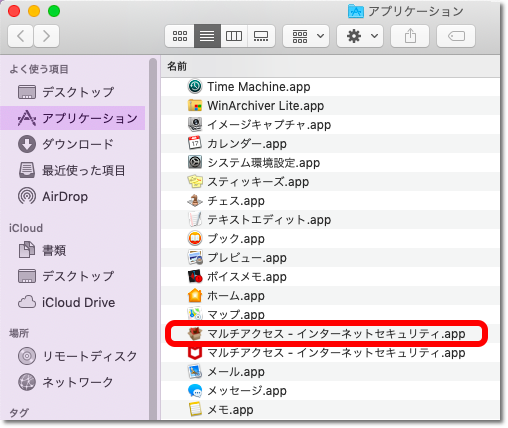Select the システム環境設定.app file name
Viewport: 508px width, 428px height.
click(x=264, y=163)
